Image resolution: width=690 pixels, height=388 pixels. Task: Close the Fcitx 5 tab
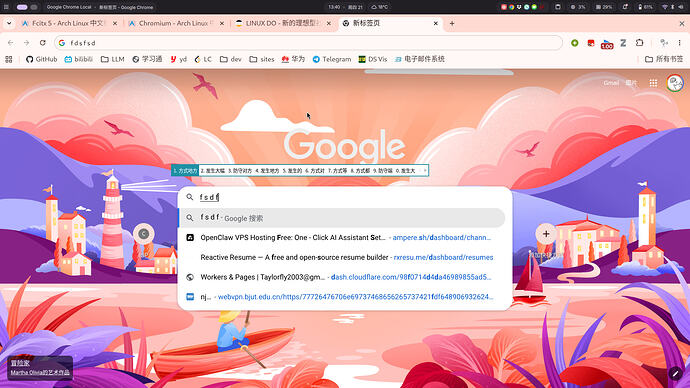115,23
